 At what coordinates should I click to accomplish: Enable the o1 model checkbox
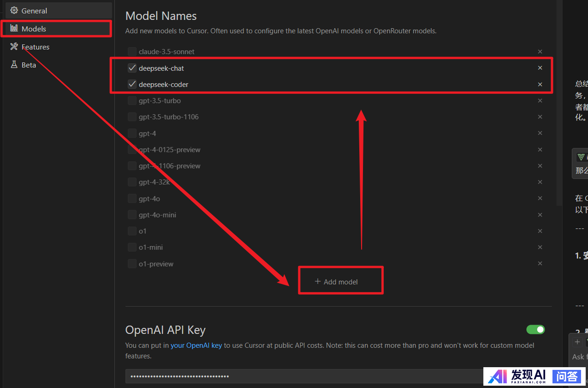point(132,231)
